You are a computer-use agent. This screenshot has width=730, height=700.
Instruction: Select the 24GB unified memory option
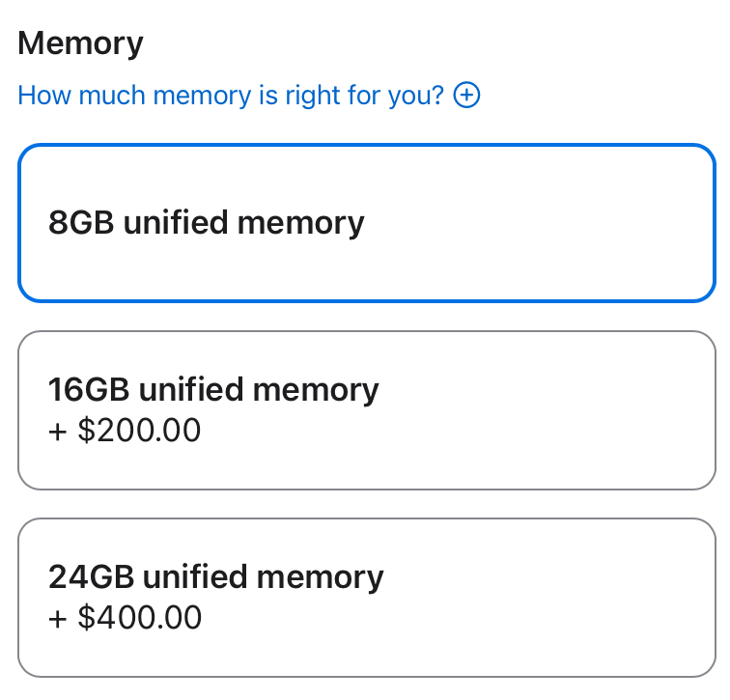tap(366, 598)
